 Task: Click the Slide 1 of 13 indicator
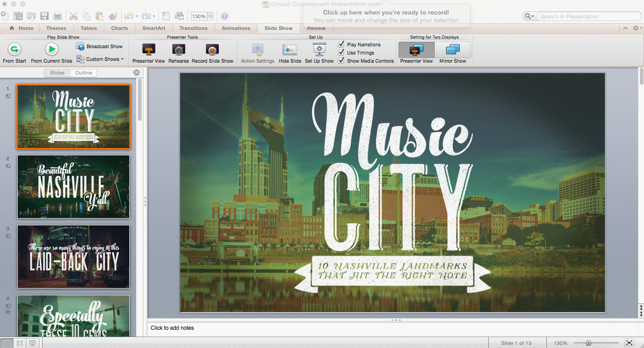(516, 343)
